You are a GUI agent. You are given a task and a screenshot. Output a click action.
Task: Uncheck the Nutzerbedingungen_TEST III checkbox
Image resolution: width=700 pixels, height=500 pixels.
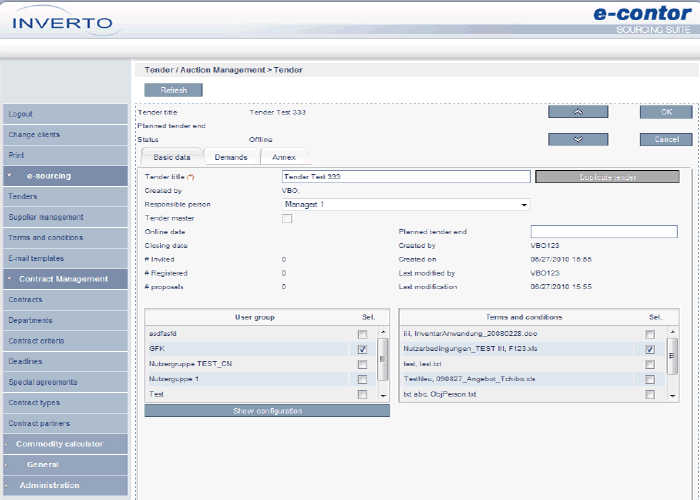pyautogui.click(x=650, y=349)
